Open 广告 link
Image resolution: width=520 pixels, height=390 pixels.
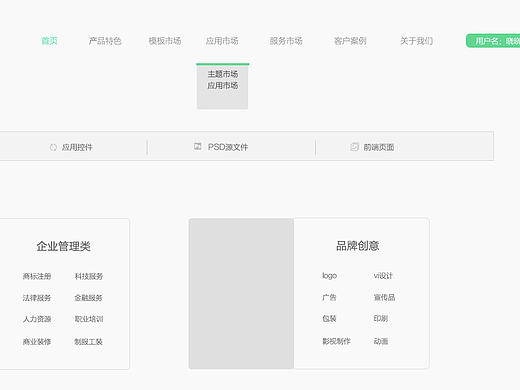point(329,297)
